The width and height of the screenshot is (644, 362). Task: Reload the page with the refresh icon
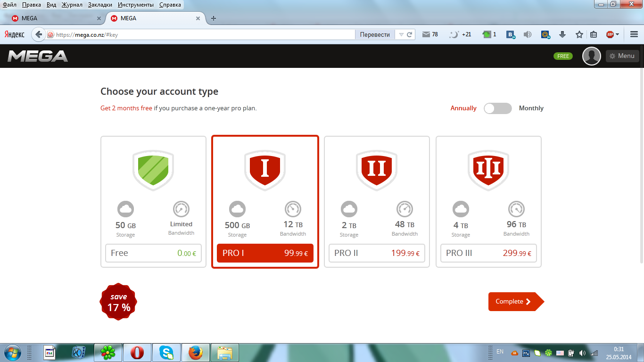click(x=410, y=34)
